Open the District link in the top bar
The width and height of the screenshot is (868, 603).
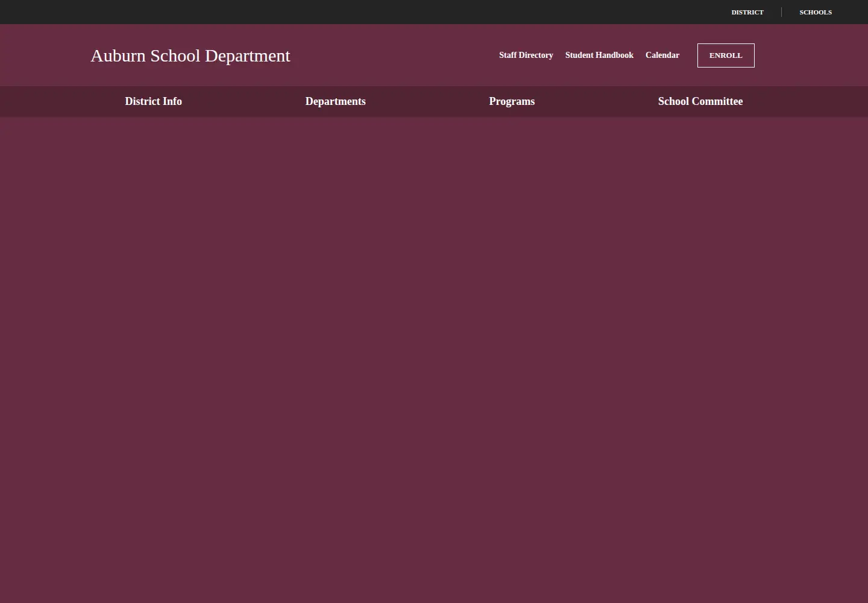tap(747, 12)
